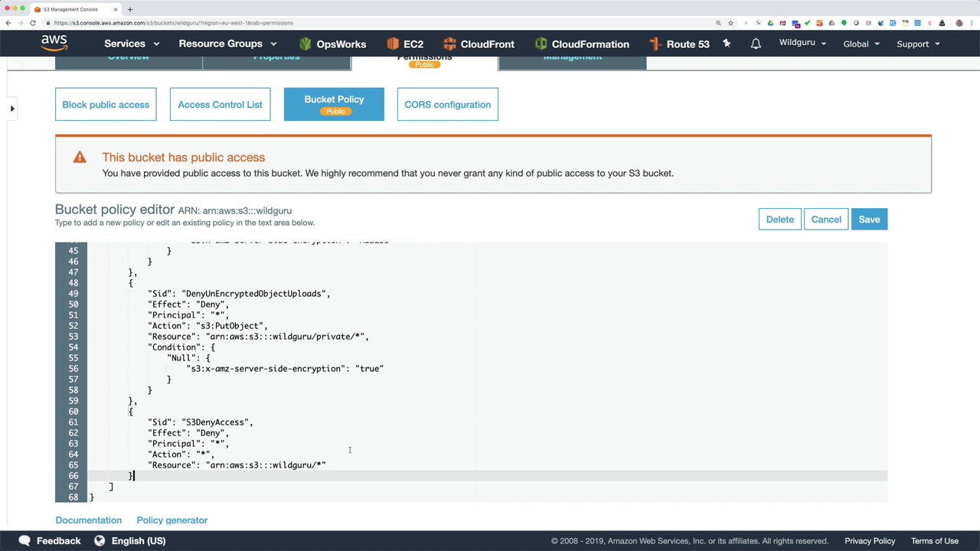Open the Support dropdown menu
The image size is (980, 551).
coord(918,44)
